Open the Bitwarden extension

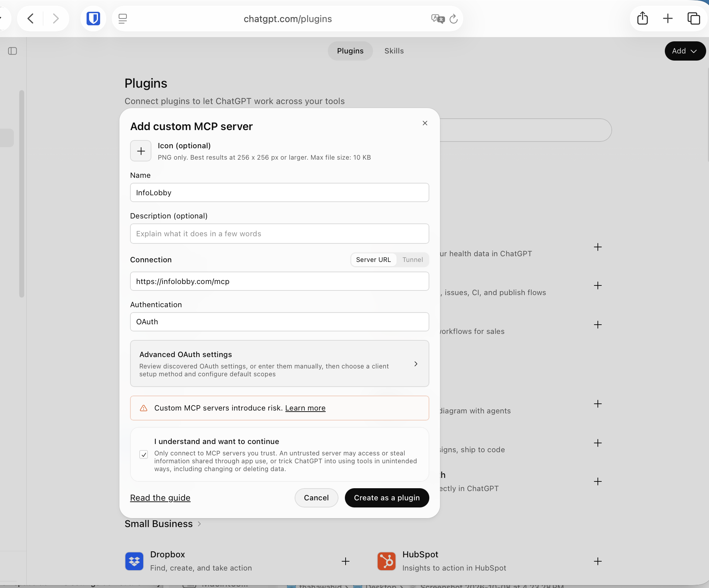[93, 19]
